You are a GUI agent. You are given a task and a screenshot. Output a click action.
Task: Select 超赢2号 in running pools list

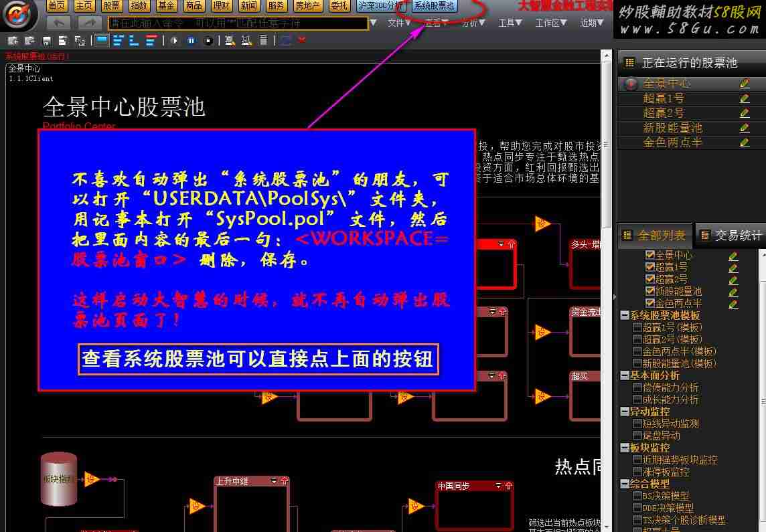pos(664,112)
